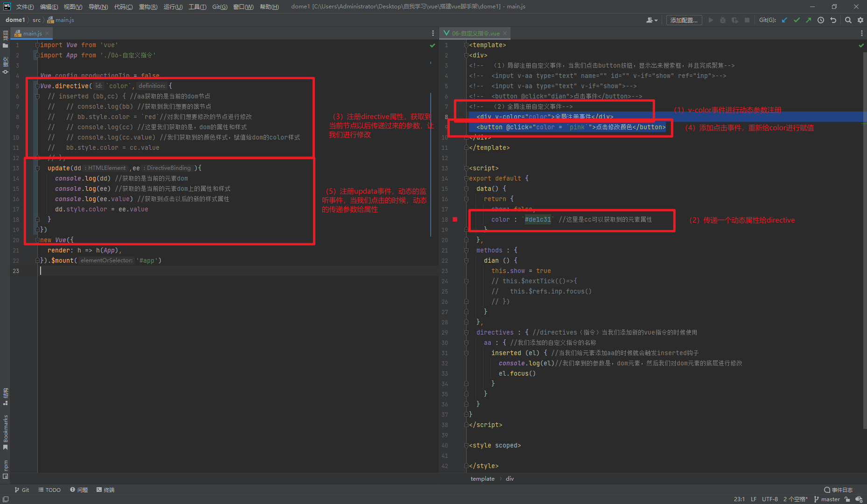Click the green inspection checkmark in vue editor

(861, 45)
